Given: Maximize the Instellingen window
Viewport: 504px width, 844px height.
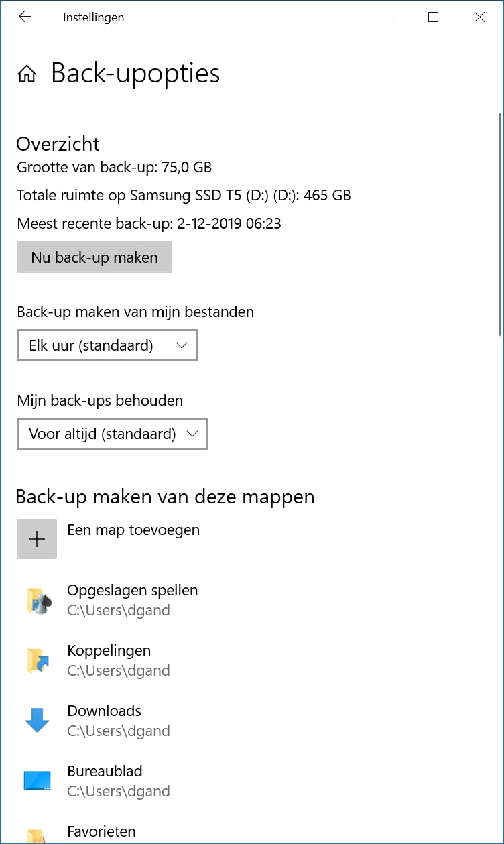Looking at the screenshot, I should pos(433,17).
